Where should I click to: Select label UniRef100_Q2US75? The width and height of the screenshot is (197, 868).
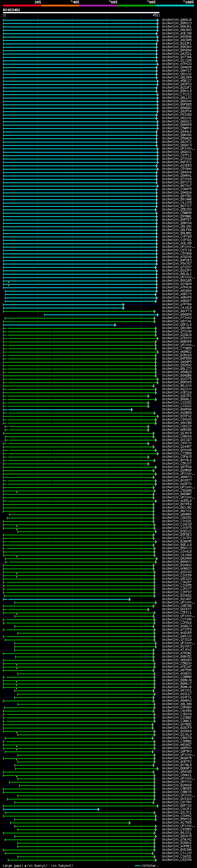(x=177, y=379)
